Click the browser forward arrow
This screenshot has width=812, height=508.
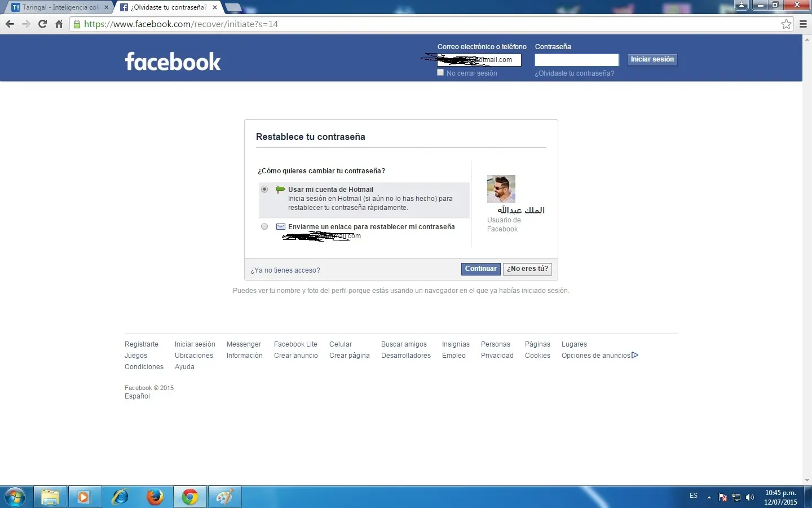click(x=26, y=24)
